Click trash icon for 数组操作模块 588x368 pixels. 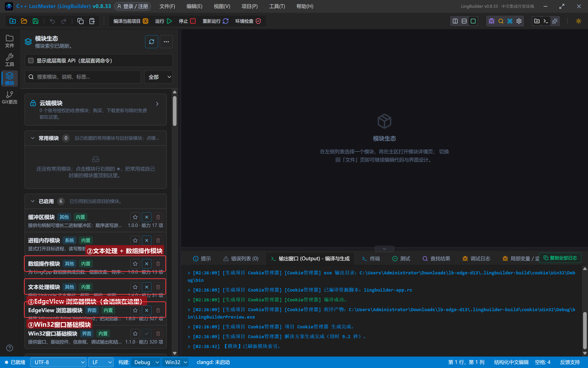coord(158,264)
